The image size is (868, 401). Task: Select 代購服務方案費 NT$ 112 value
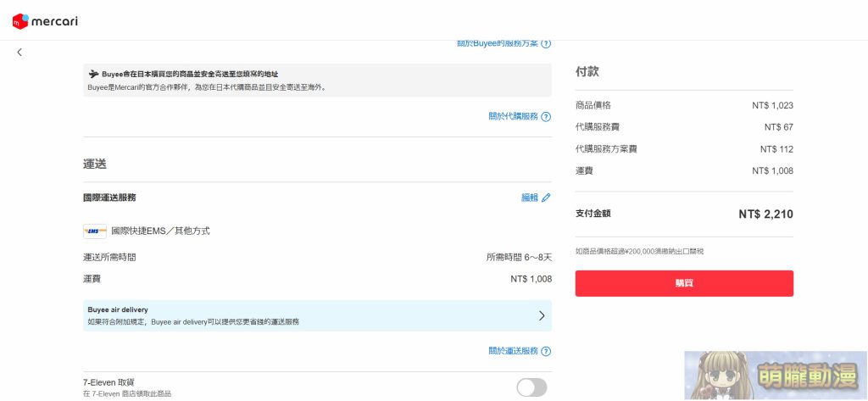point(776,149)
